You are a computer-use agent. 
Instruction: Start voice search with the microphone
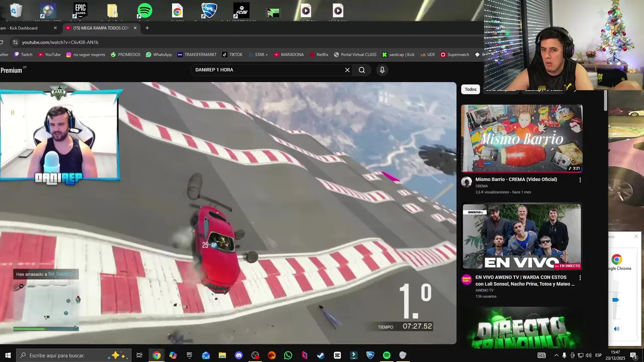pos(382,70)
